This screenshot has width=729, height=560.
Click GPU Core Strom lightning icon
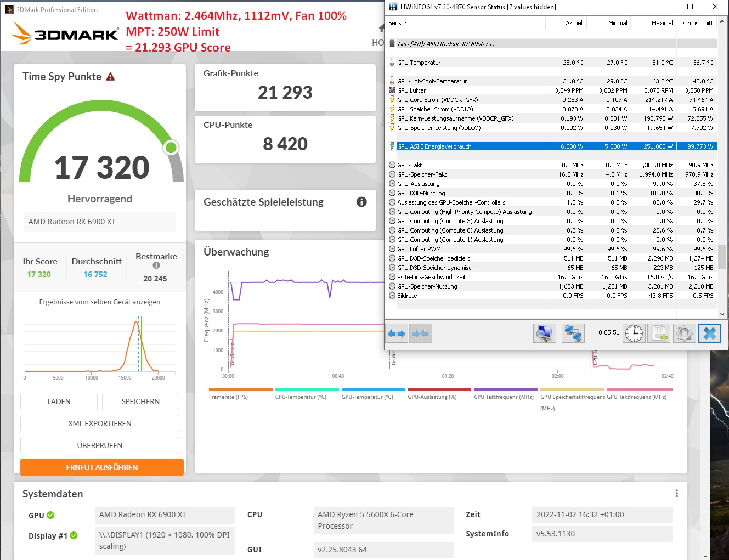coord(392,100)
